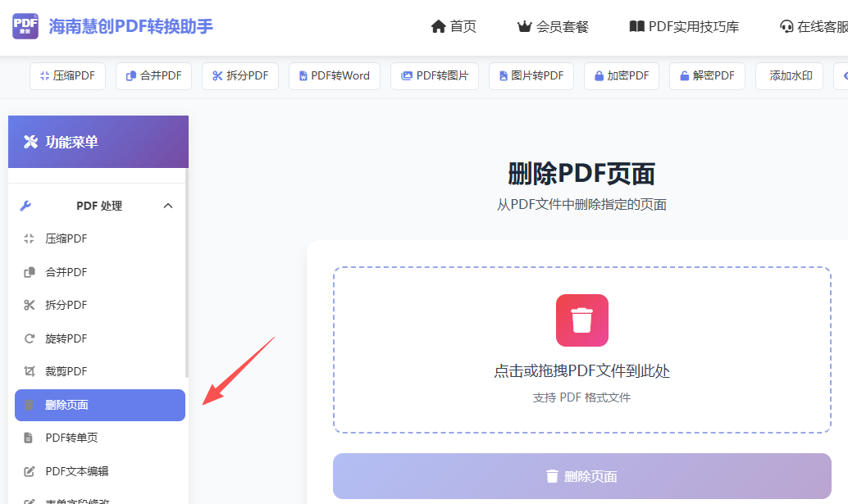Click the 删除页面 submit button

click(582, 476)
